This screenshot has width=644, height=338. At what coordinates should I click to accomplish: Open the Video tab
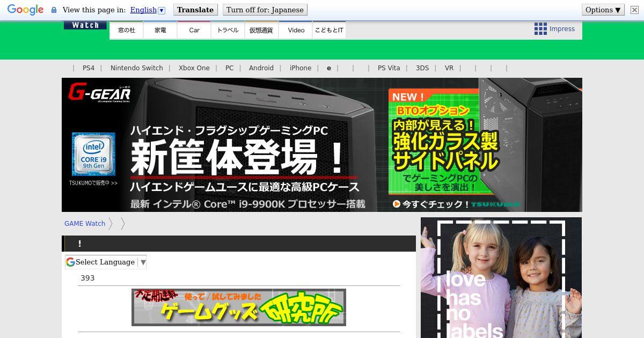point(296,30)
